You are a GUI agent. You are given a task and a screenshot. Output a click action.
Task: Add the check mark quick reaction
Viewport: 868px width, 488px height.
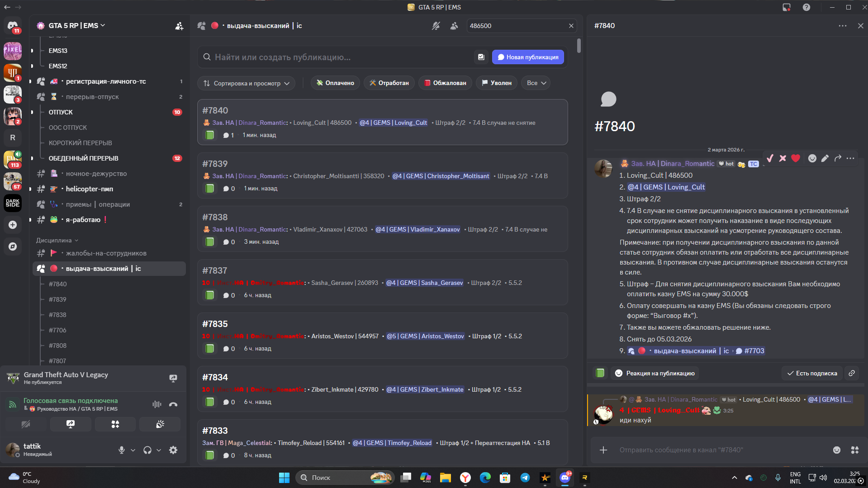(x=770, y=158)
